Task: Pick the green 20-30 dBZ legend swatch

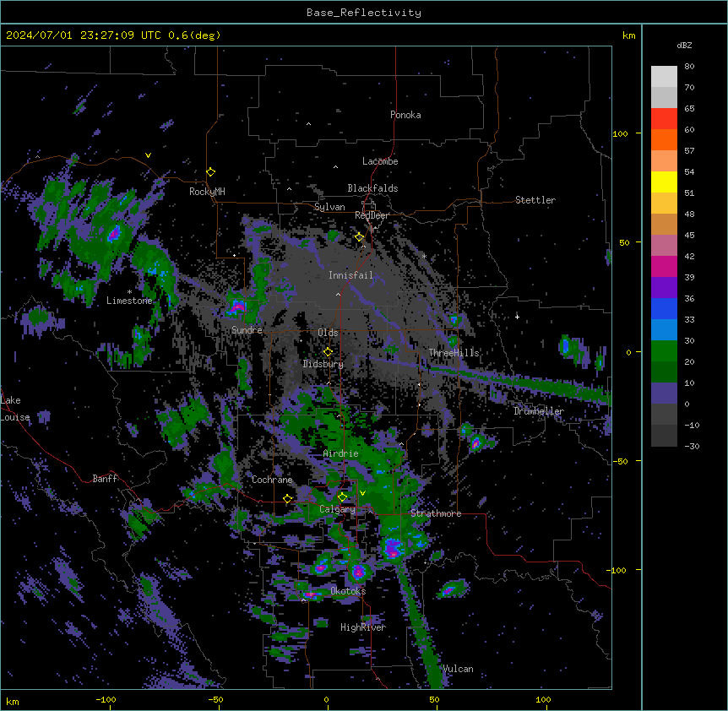Action: [x=664, y=351]
